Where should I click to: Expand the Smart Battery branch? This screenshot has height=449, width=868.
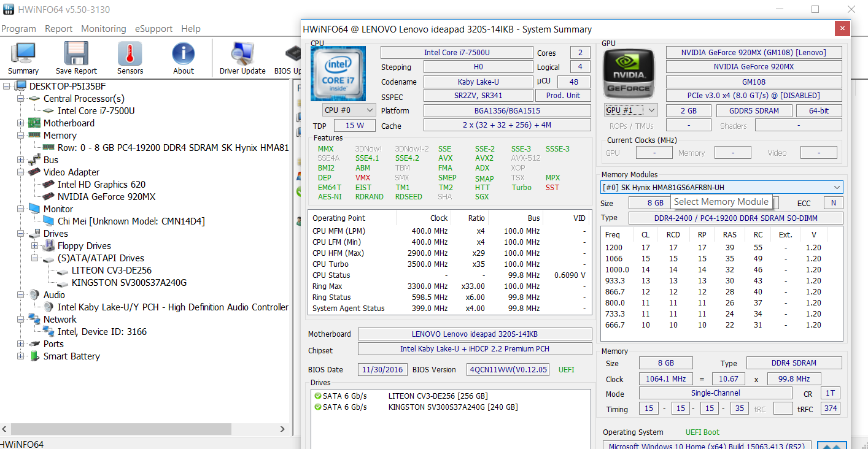pos(20,356)
